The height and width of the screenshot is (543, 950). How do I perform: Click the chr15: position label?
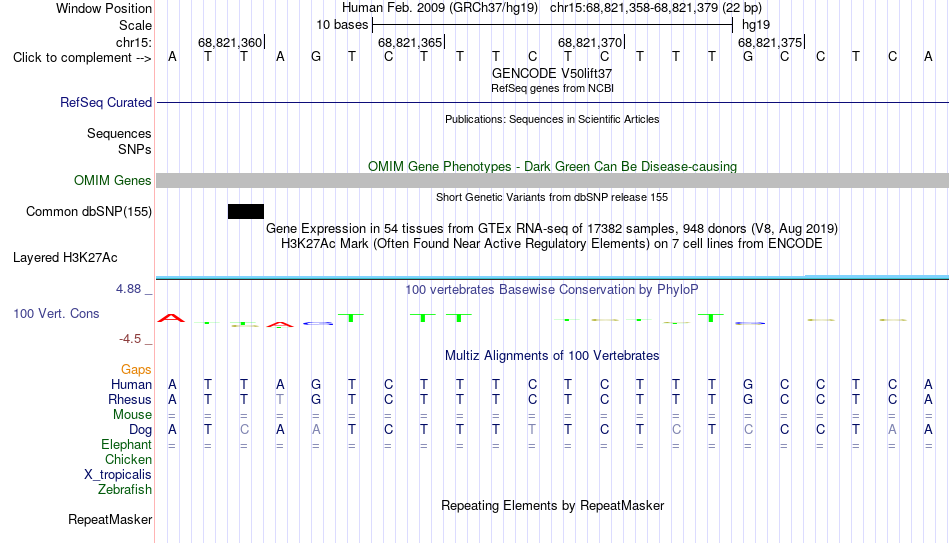[x=134, y=42]
